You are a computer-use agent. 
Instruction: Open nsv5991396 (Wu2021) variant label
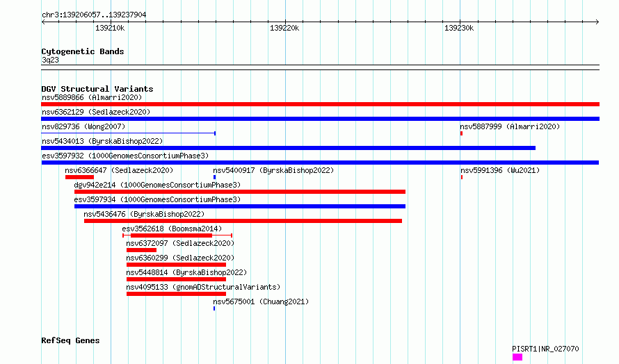click(500, 170)
